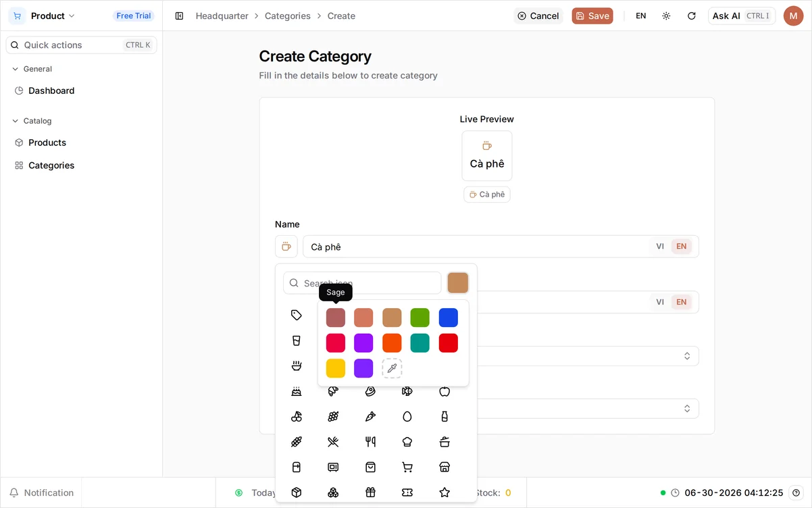This screenshot has width=812, height=508.
Task: Select the egg icon
Action: [x=407, y=417]
